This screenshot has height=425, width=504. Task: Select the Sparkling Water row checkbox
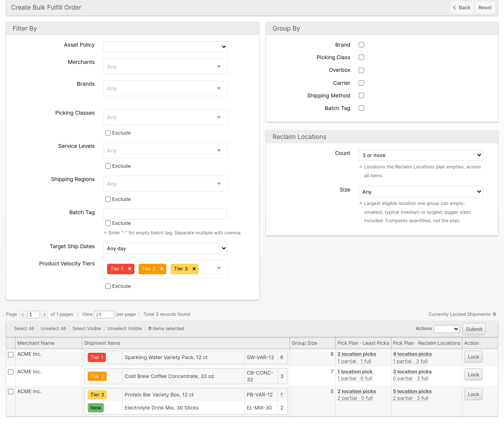(10, 355)
